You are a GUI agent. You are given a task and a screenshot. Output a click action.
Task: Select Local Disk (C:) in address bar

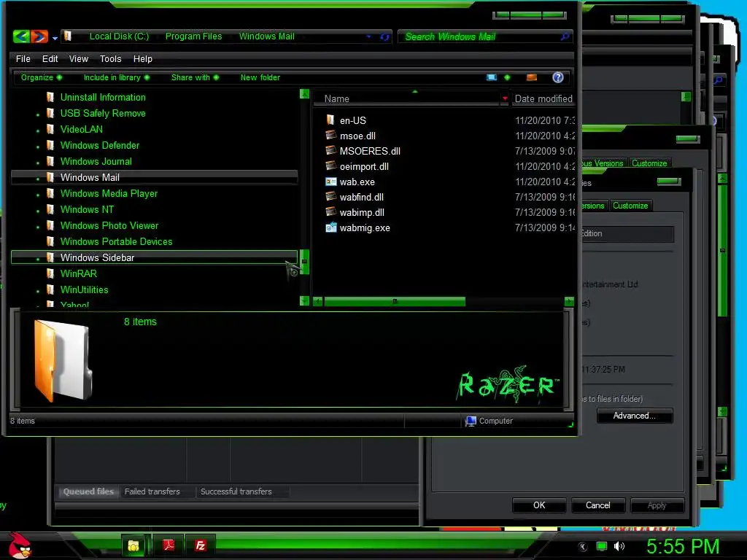[119, 36]
